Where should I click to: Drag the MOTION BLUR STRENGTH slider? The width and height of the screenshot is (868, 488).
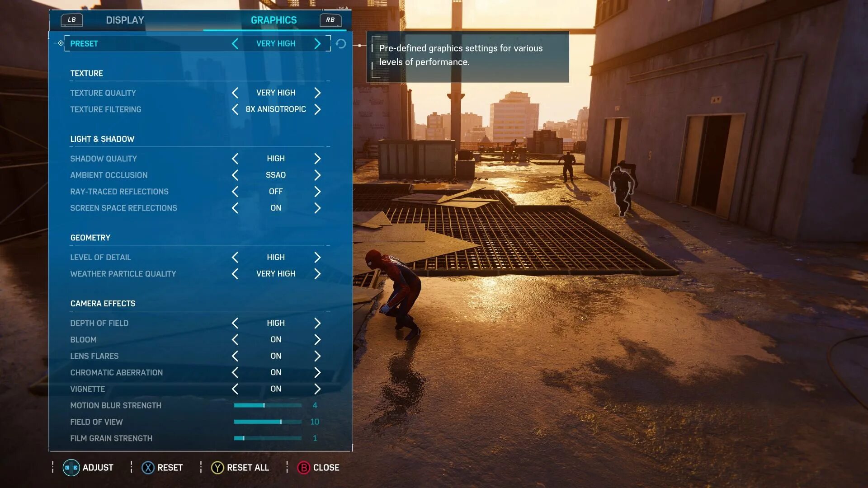point(264,405)
